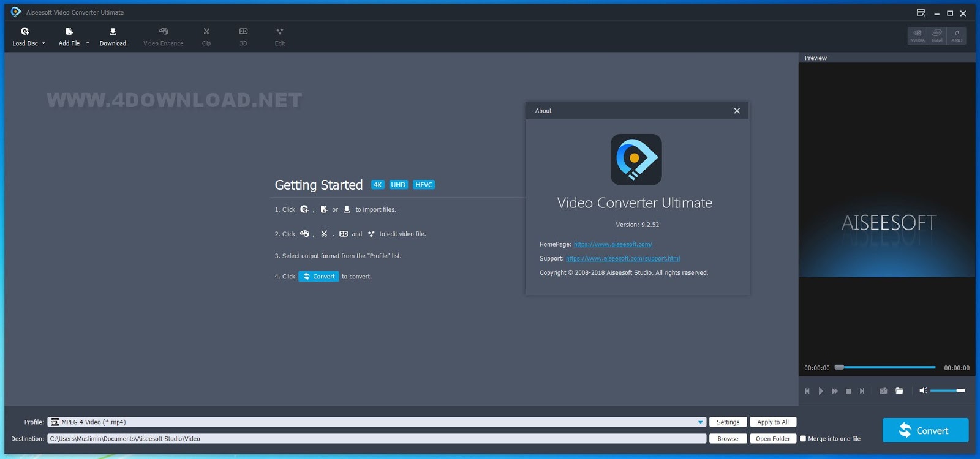980x459 pixels.
Task: Click the HEVC badge in Getting Started
Action: click(424, 185)
